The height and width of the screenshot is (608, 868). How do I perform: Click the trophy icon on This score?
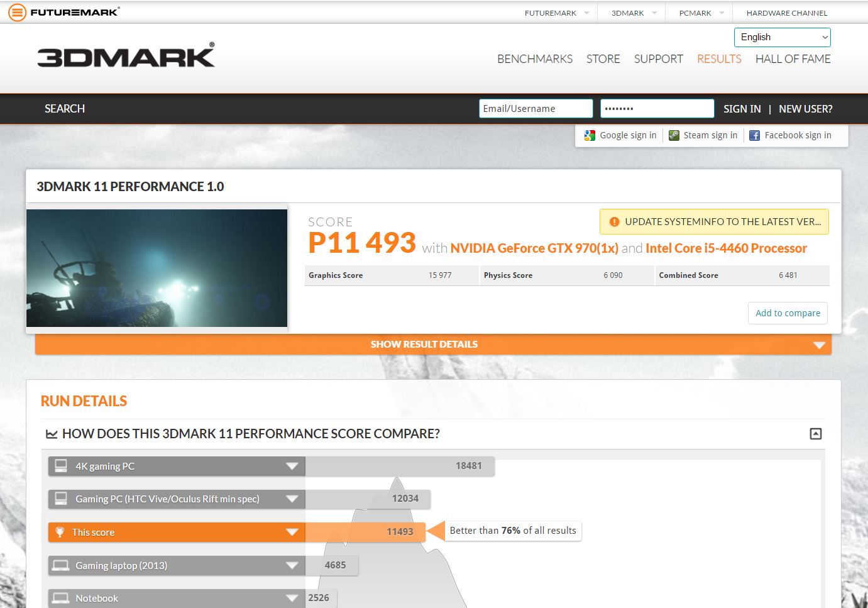tap(60, 533)
